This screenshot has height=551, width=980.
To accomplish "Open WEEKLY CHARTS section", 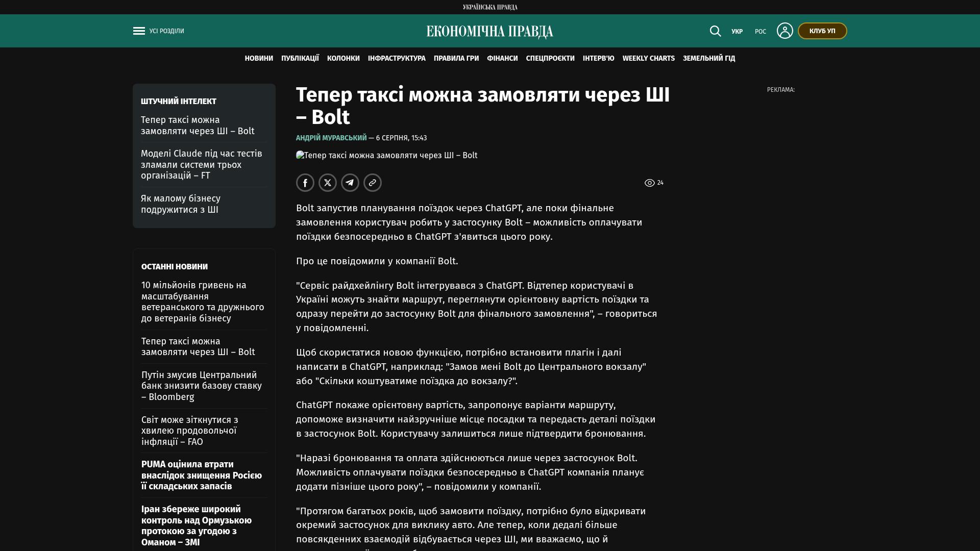I will [x=649, y=59].
